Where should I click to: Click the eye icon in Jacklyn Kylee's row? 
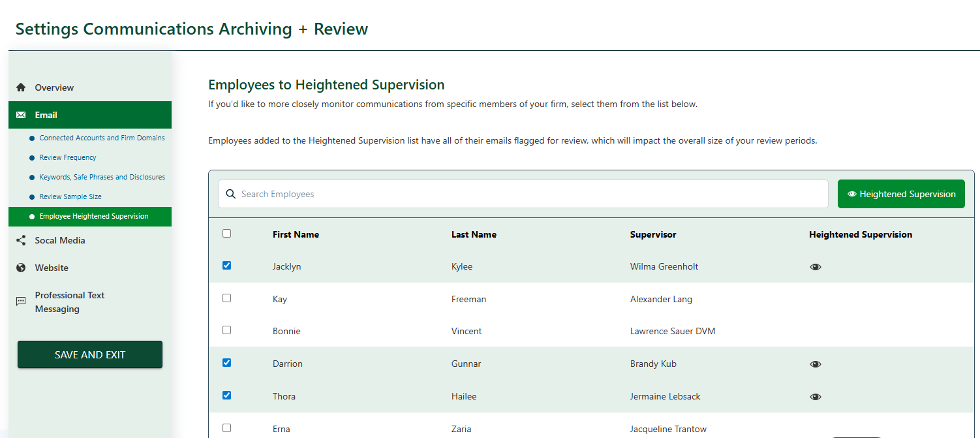(x=815, y=267)
